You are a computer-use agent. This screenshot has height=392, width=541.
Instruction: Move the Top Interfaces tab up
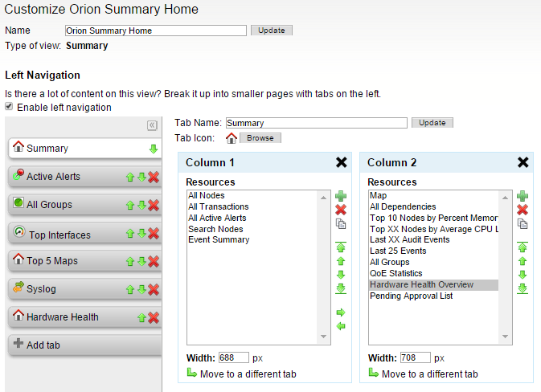click(130, 234)
